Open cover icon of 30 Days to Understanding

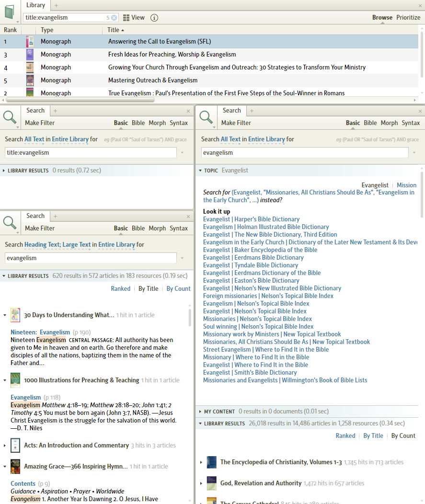tap(15, 315)
